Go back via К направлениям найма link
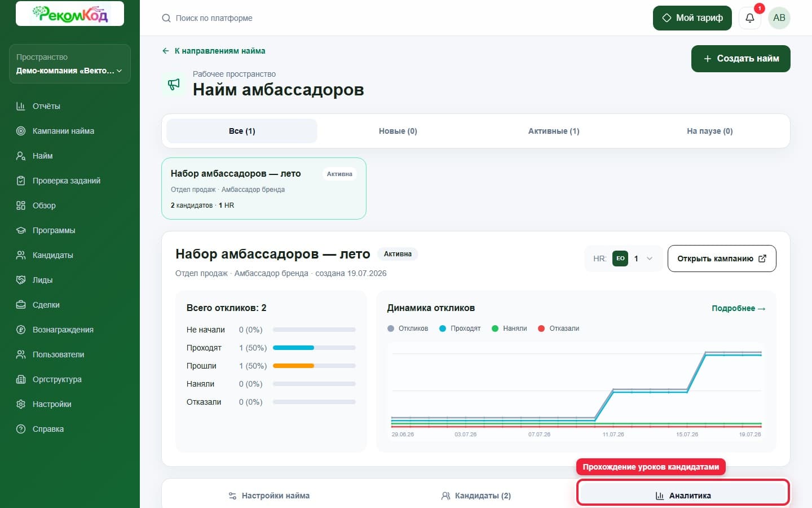The image size is (812, 508). [x=214, y=51]
